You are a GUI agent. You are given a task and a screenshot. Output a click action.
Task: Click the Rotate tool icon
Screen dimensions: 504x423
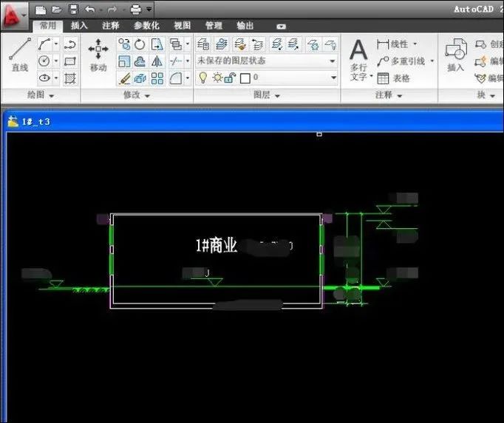(x=140, y=44)
